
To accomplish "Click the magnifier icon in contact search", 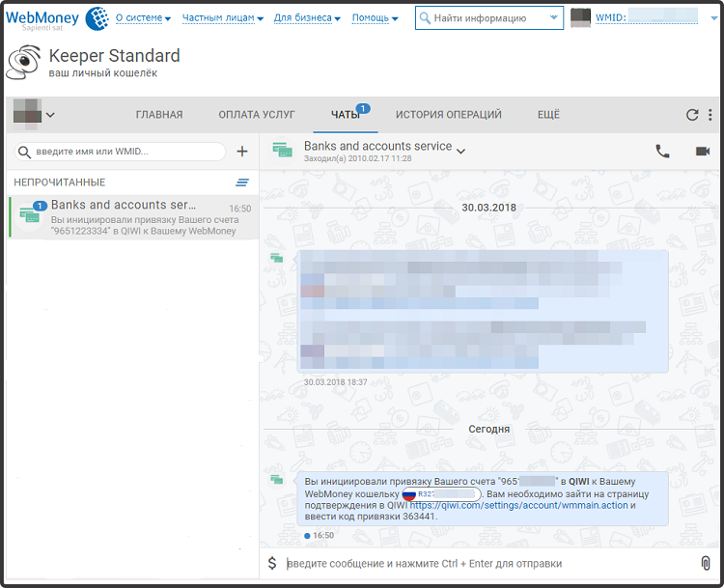I will [24, 152].
